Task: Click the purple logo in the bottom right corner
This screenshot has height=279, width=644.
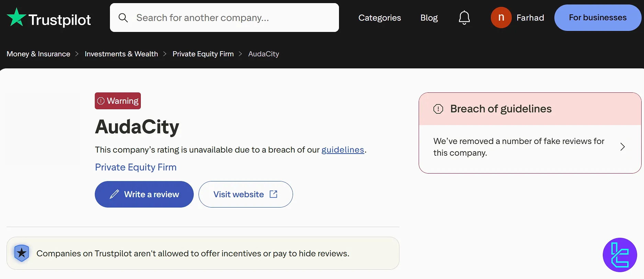Action: tap(620, 255)
